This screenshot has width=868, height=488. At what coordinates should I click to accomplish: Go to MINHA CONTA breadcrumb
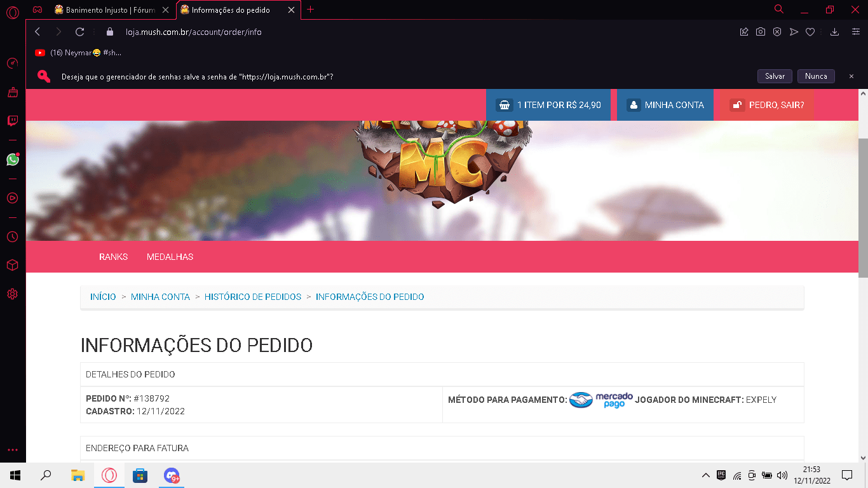pos(160,297)
